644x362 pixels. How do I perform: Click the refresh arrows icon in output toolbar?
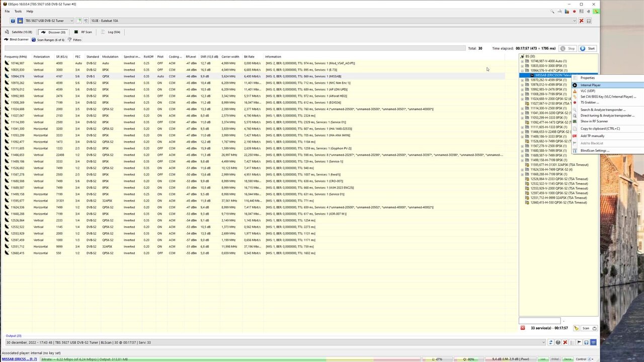tap(551, 342)
